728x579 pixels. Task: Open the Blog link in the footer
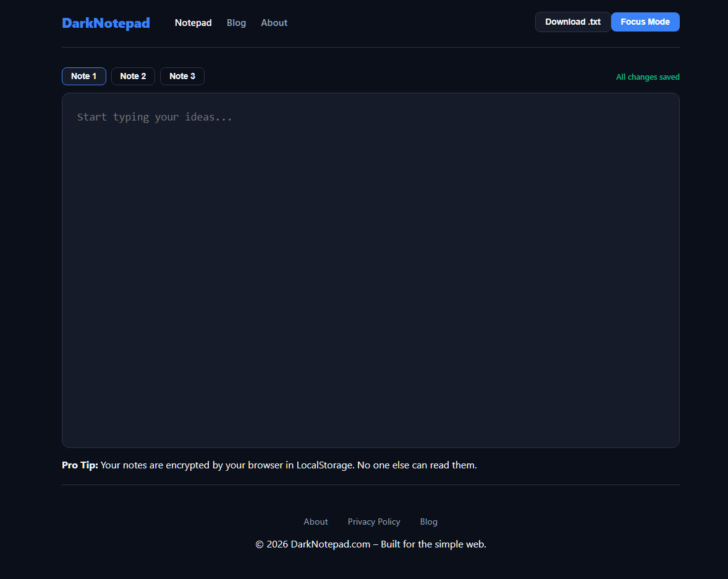[428, 522]
